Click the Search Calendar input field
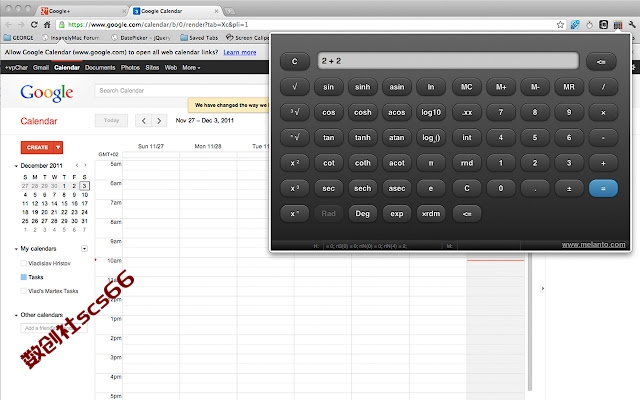This screenshot has width=640, height=400. point(182,91)
